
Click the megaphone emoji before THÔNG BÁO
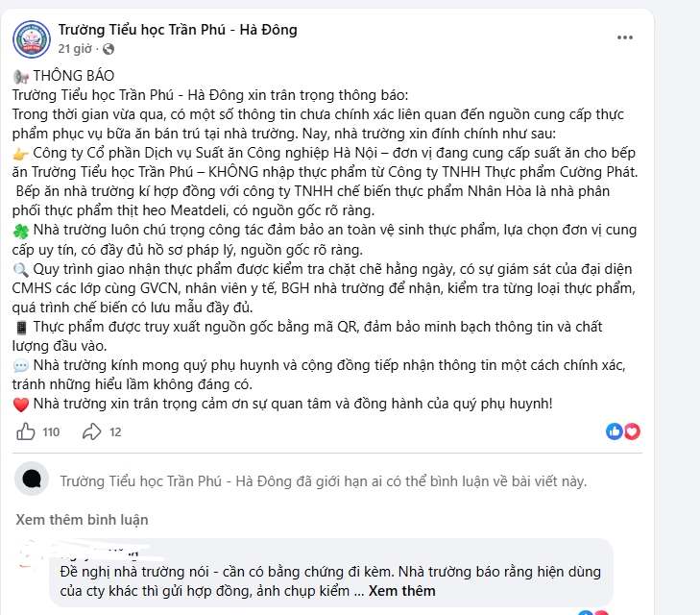(20, 77)
